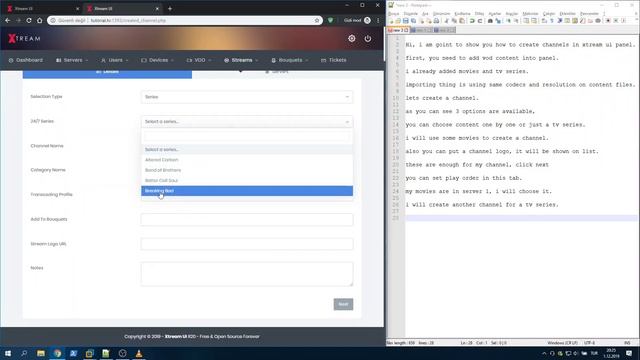Click Notepad++ Open file toolbar icon
Viewport: 640px width, 360px height.
[x=398, y=21]
